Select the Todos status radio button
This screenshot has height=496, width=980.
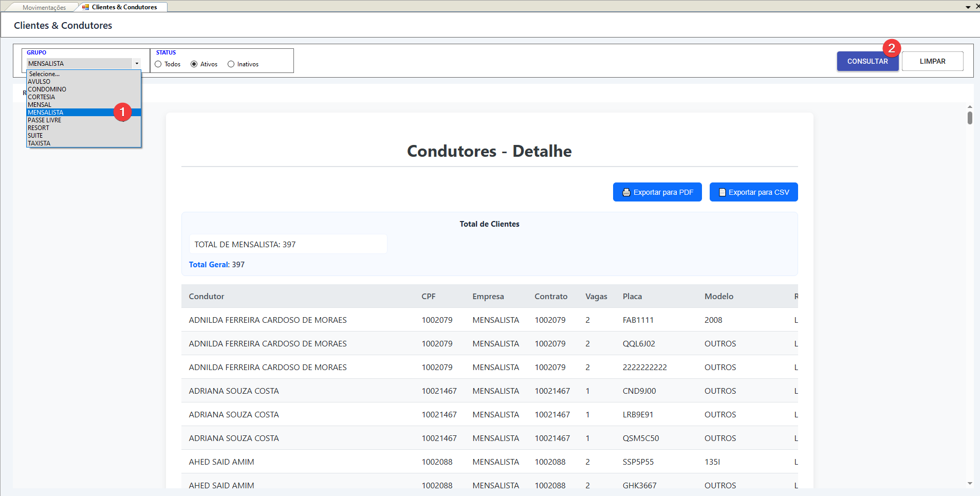(158, 64)
